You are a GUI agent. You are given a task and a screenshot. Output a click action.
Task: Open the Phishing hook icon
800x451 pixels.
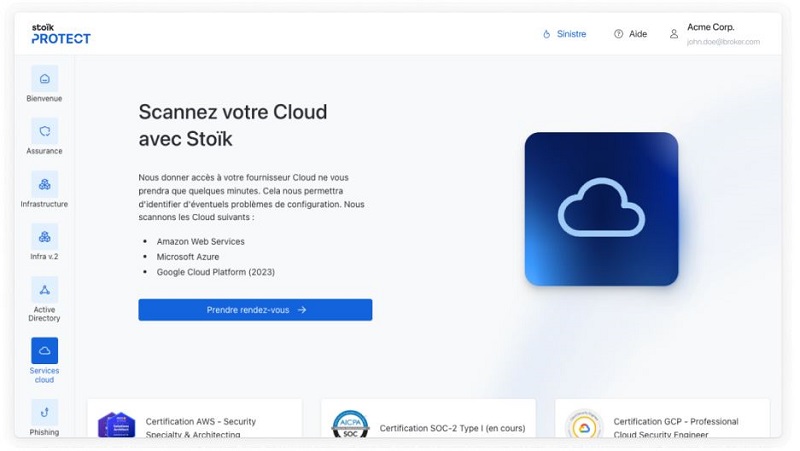point(44,412)
